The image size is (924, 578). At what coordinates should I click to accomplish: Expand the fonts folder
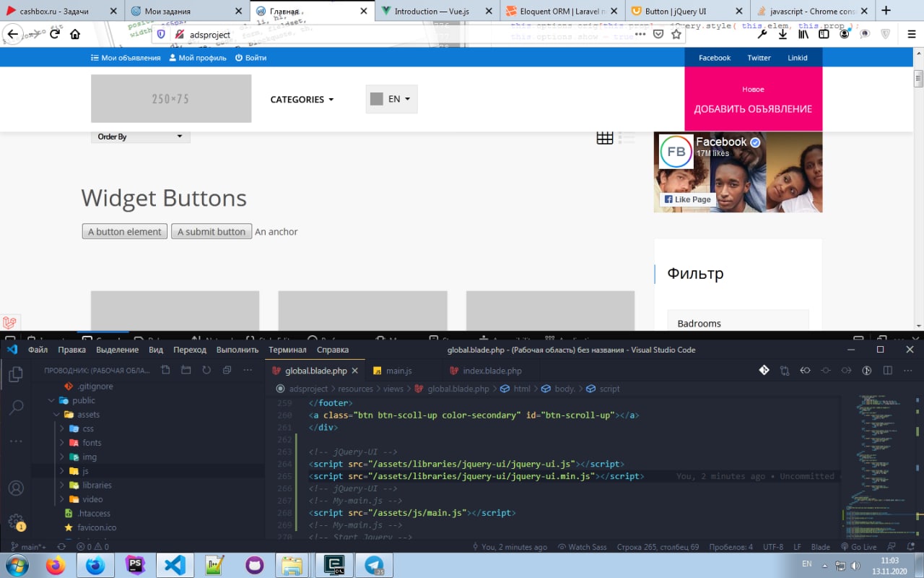coord(61,443)
